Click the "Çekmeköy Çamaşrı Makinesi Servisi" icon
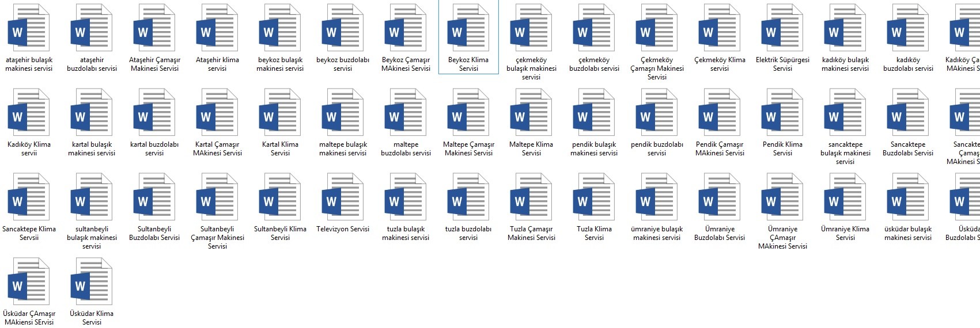980x328 pixels. point(656,28)
